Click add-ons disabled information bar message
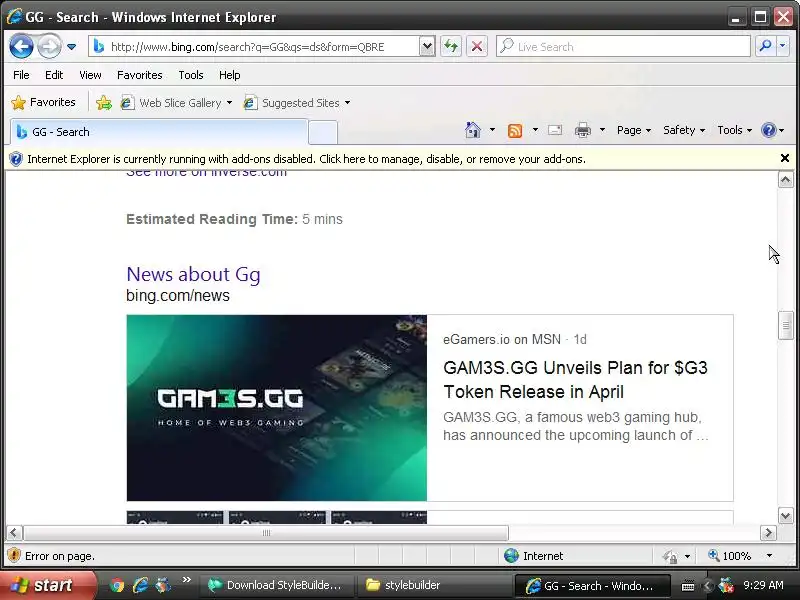800x600 pixels. (306, 159)
